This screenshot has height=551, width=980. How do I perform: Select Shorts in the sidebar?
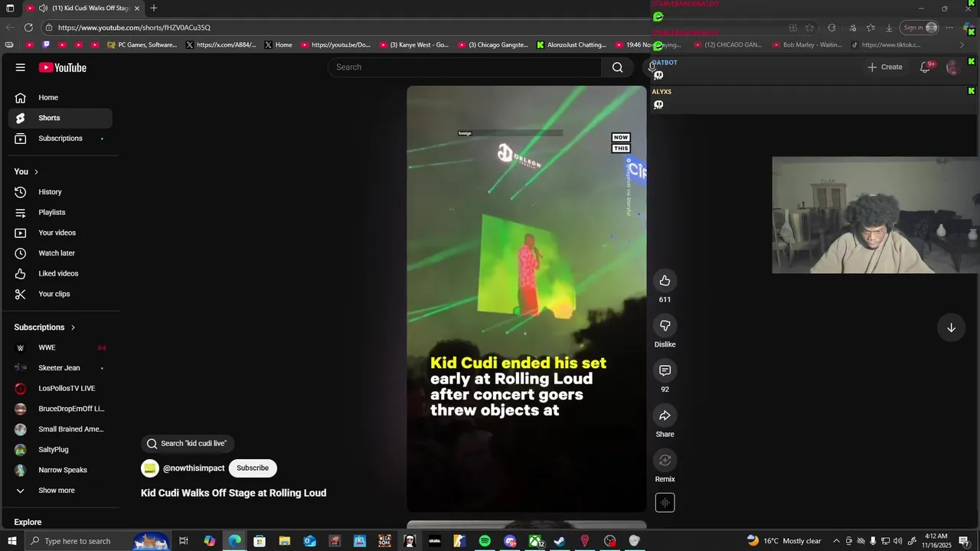tap(60, 118)
